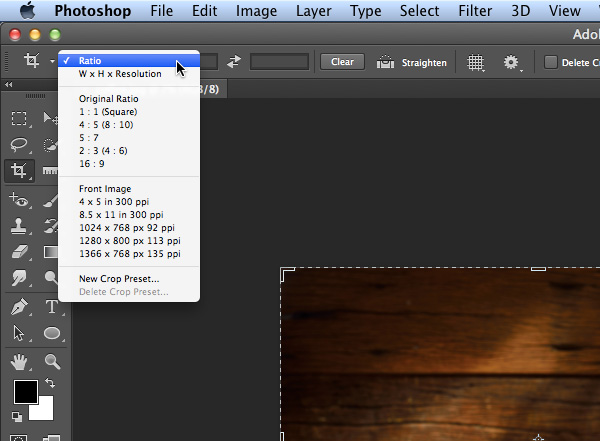Select 1 : 1 (Square) from list
This screenshot has width=600, height=441.
coord(107,111)
